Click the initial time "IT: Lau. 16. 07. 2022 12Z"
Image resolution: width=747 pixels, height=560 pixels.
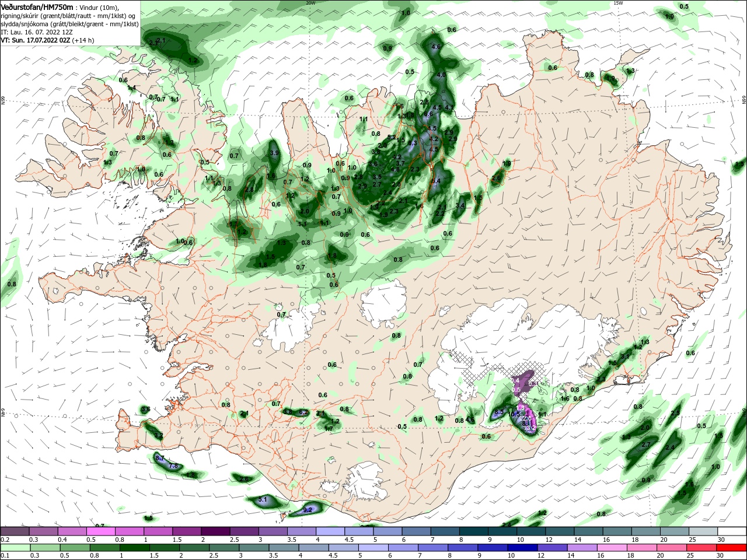point(37,32)
